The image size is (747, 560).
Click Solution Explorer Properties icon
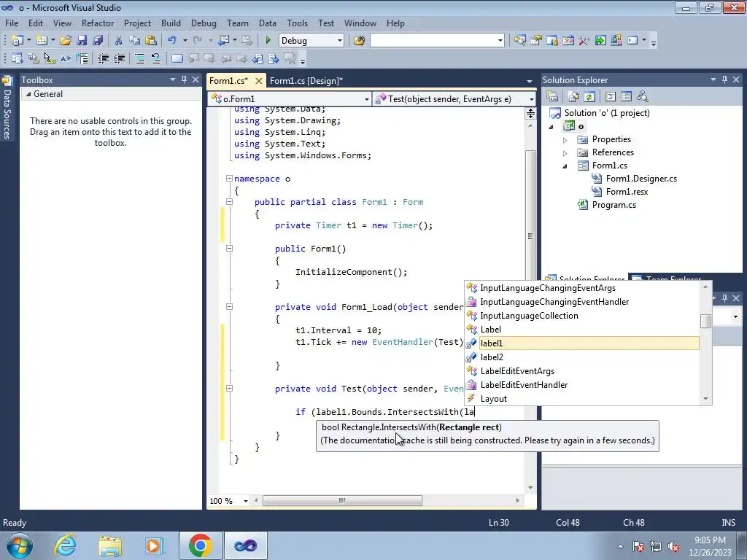[553, 97]
